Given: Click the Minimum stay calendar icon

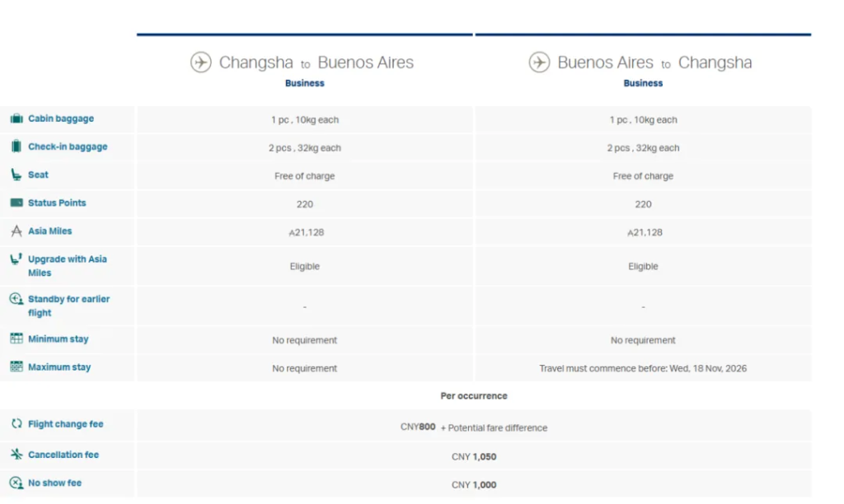Looking at the screenshot, I should [x=16, y=339].
